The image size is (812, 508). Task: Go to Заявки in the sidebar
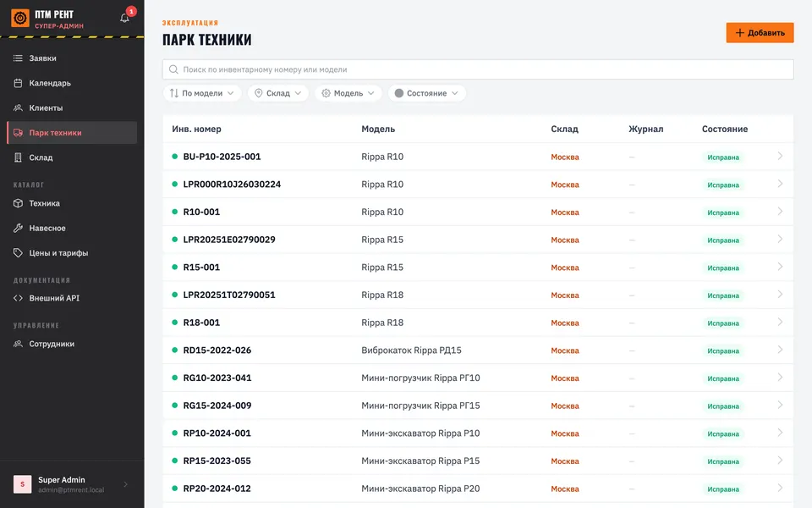point(72,58)
